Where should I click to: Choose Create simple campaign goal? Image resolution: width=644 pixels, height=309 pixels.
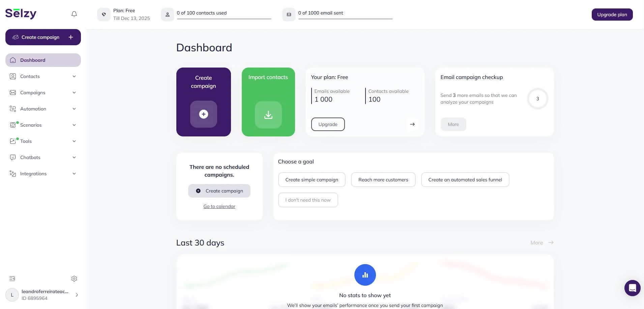click(x=312, y=180)
